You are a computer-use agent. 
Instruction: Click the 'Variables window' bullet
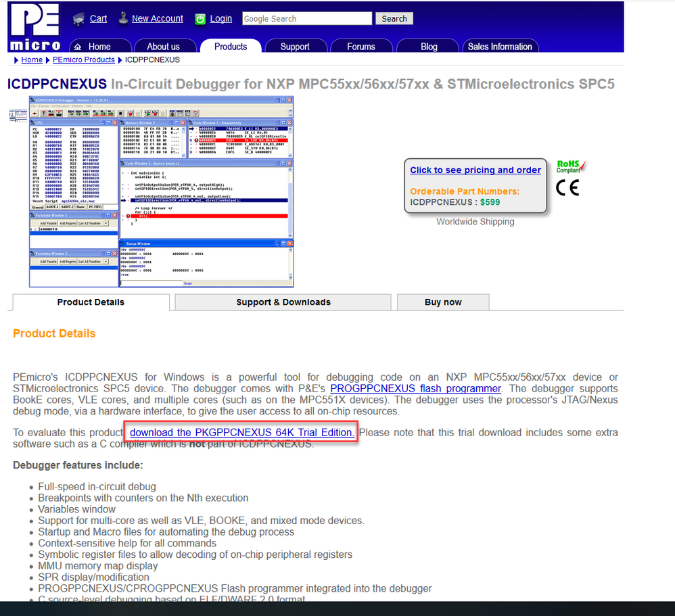[x=76, y=509]
